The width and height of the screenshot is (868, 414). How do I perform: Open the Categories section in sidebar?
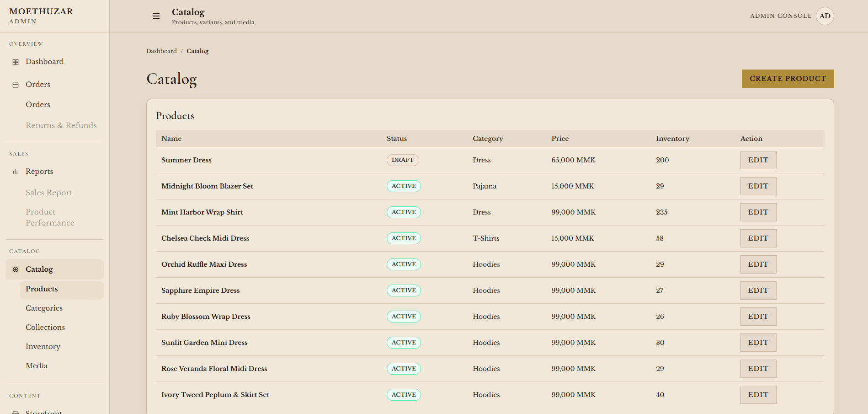44,308
